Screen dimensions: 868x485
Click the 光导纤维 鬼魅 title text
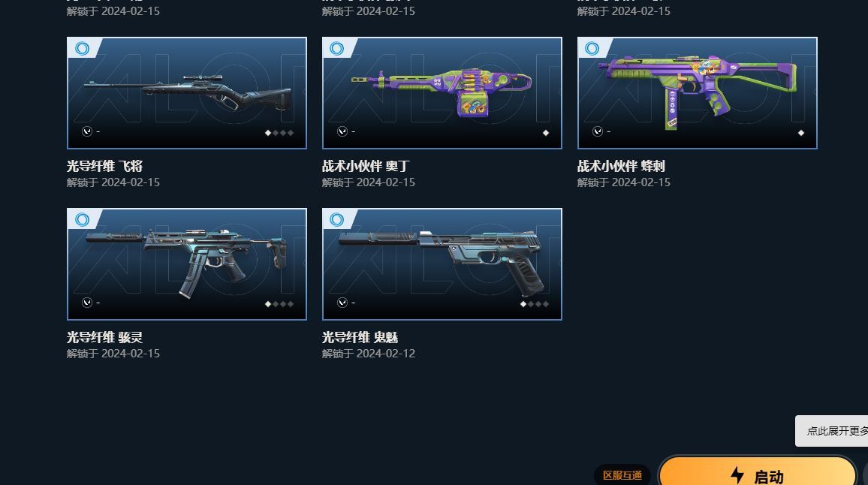point(360,337)
